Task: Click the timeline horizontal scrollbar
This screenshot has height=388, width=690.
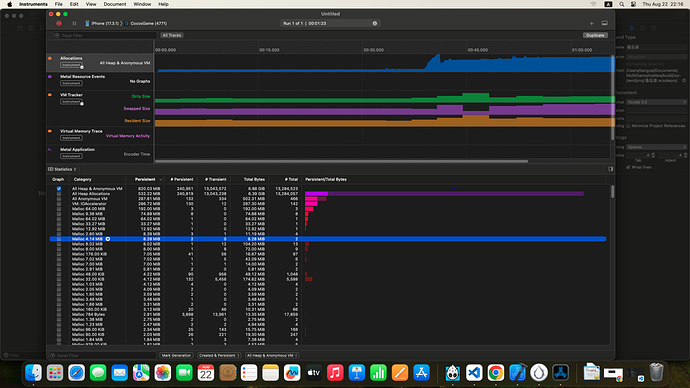Action: click(x=341, y=161)
